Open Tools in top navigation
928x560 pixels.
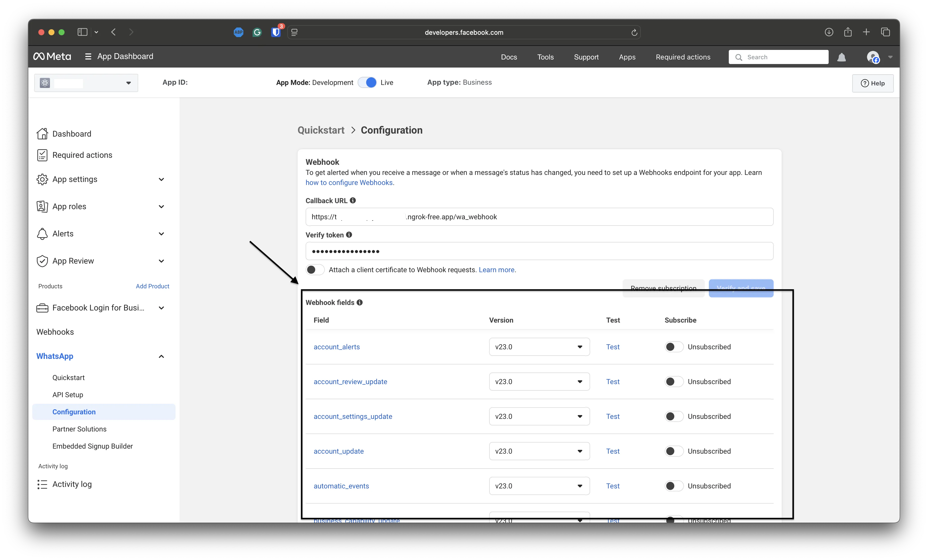click(x=545, y=57)
